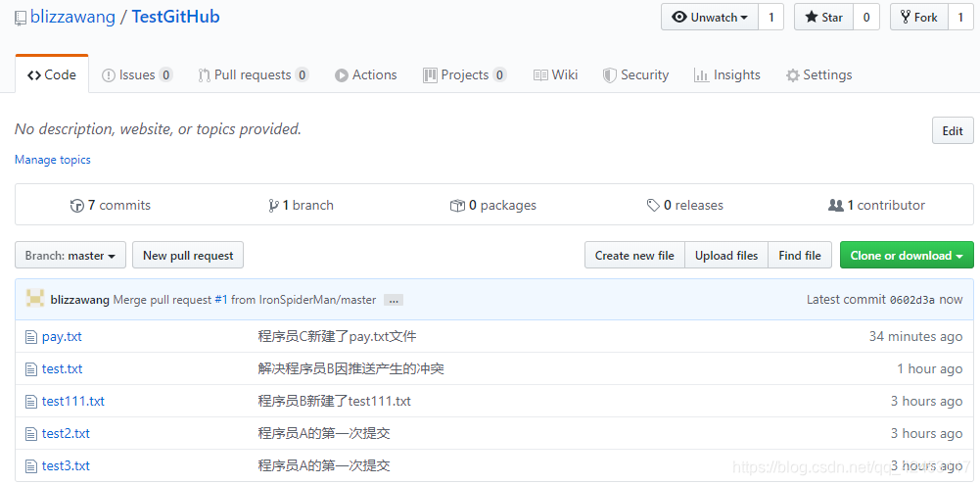The image size is (980, 485).
Task: Click the commits history clock icon
Action: [x=77, y=205]
